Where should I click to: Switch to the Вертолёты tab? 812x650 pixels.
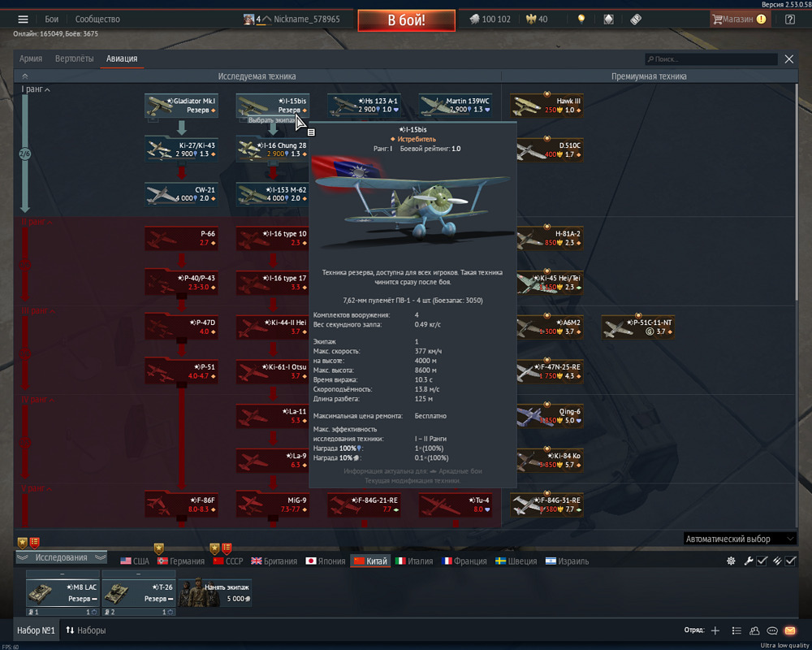coord(74,58)
